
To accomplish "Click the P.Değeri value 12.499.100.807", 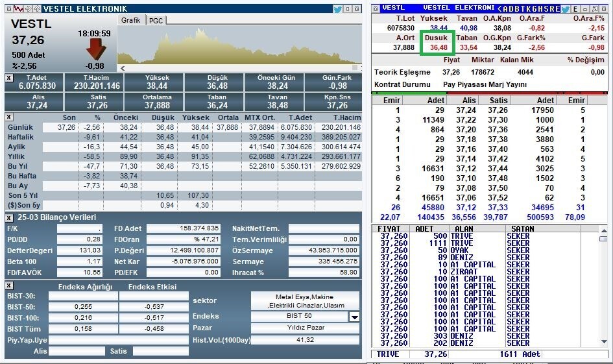I will pyautogui.click(x=184, y=250).
